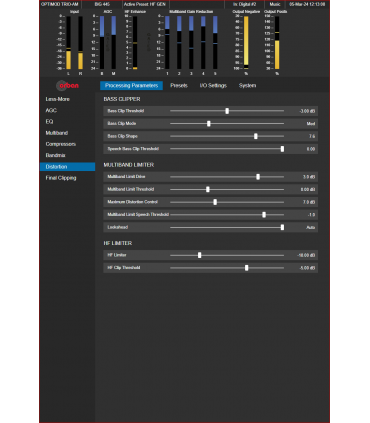Click the MULTIBAND LIMITER section heading
Screen dimensions: 370x423
click(x=129, y=165)
